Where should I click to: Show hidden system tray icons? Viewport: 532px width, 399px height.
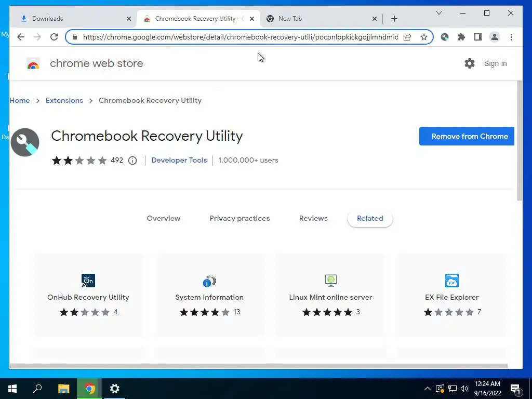coord(428,389)
